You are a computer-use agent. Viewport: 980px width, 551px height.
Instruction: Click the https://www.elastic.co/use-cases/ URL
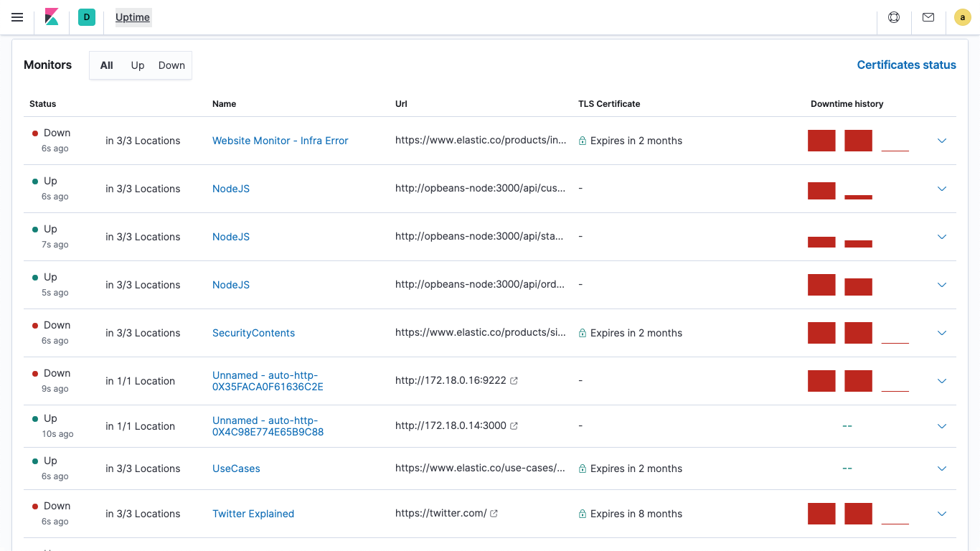point(480,468)
